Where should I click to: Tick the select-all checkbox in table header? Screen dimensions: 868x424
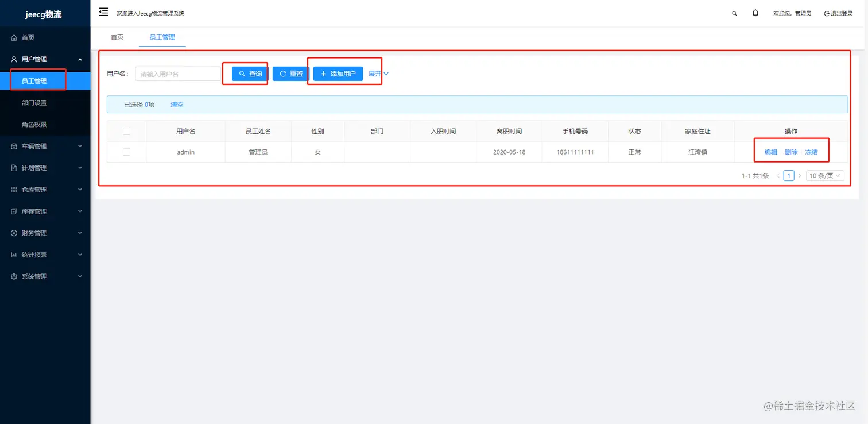click(126, 131)
